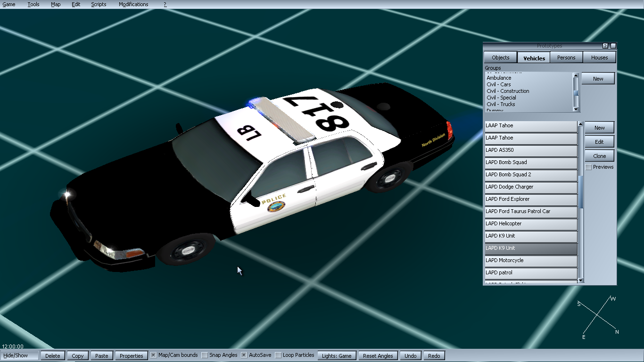Viewport: 644px width, 362px height.
Task: Enable the Loop Particles checkbox
Action: (278, 355)
